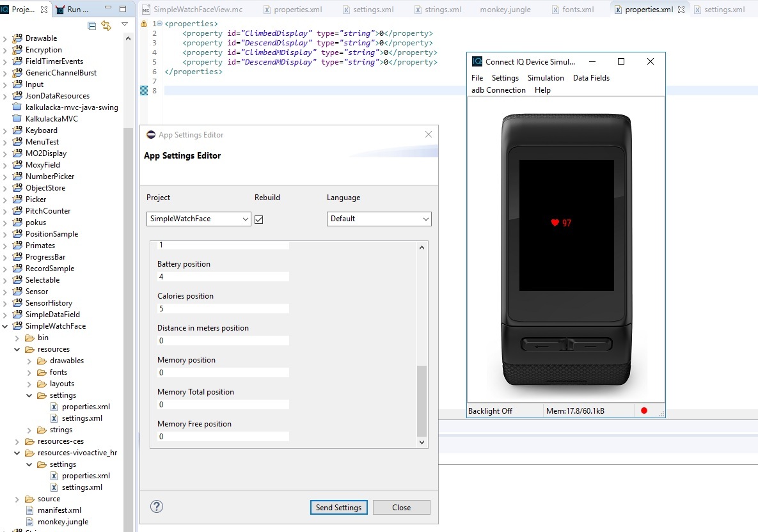Image resolution: width=758 pixels, height=532 pixels.
Task: Click the left arrow button on the watch
Action: [x=542, y=345]
